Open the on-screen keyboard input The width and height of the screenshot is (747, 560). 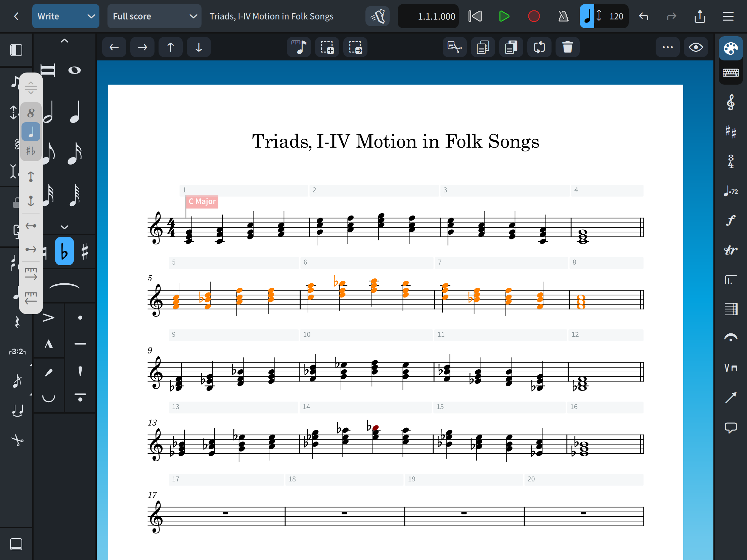[731, 72]
